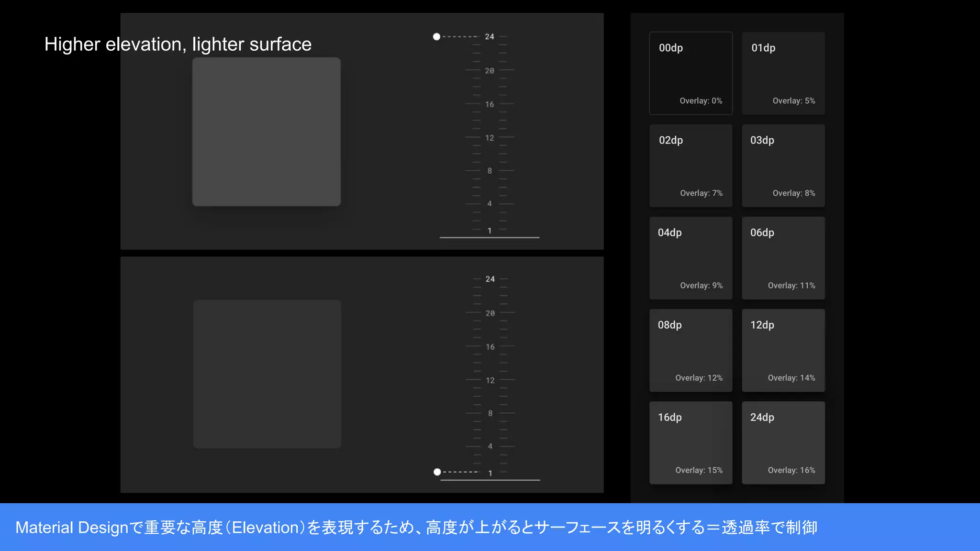
Task: Click the 00dp surface card
Action: (x=690, y=73)
